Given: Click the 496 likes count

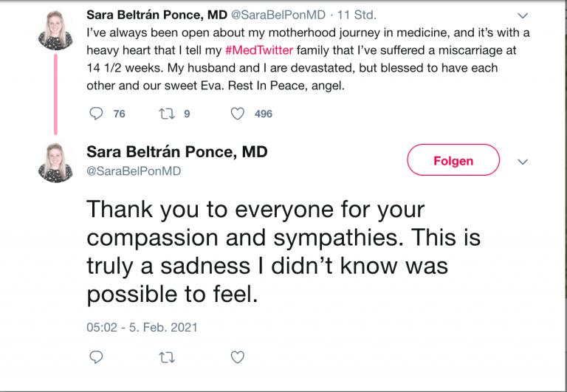Looking at the screenshot, I should [263, 114].
